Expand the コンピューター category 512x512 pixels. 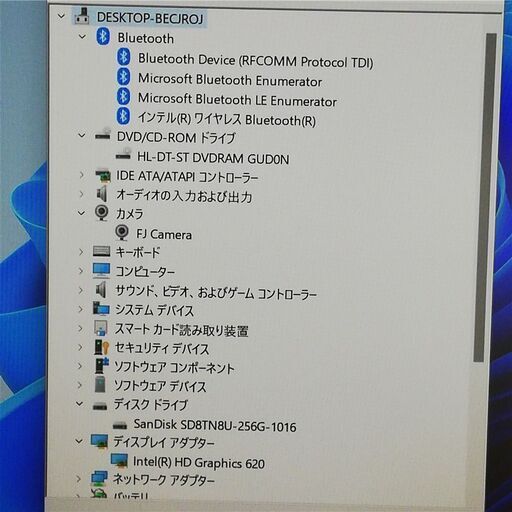81,271
